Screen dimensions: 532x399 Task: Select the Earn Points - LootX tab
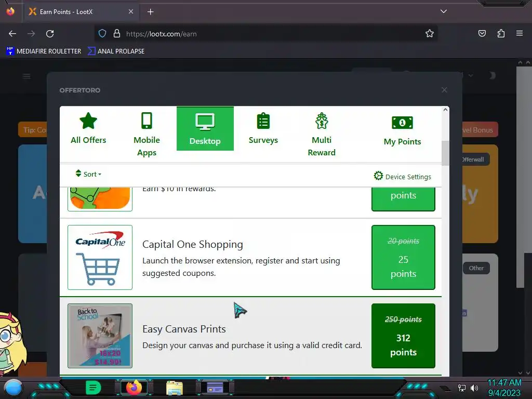click(x=81, y=12)
